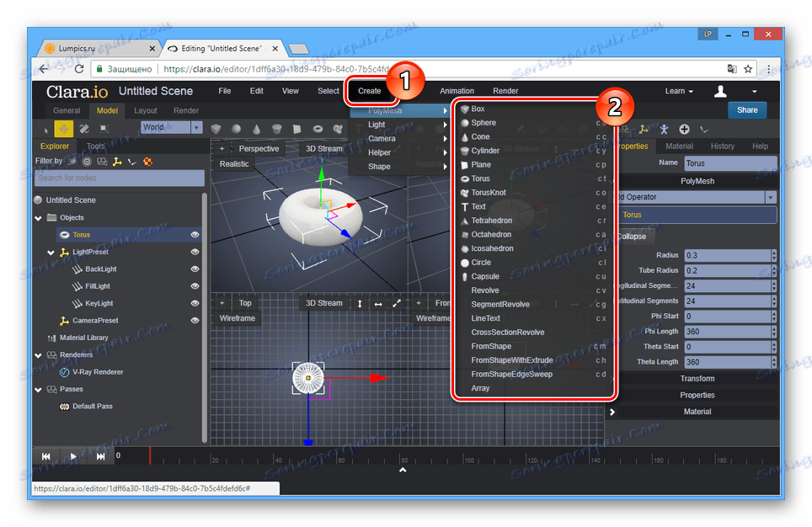Add a plane using toolbar icon

(x=296, y=129)
